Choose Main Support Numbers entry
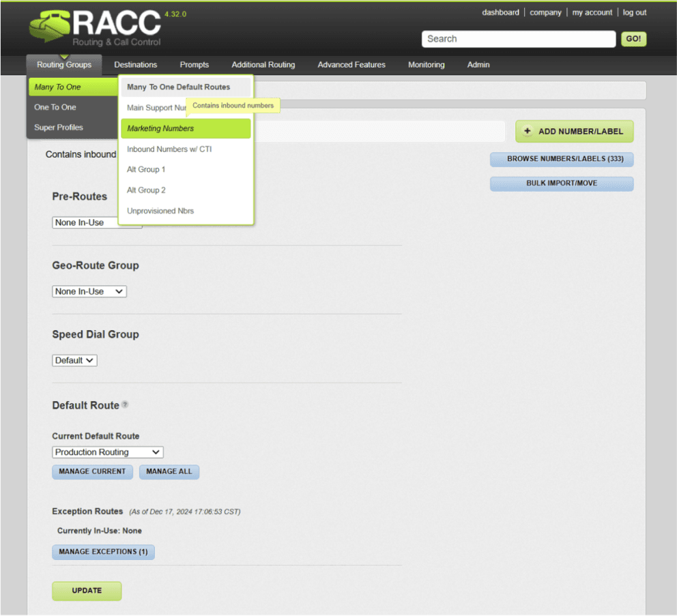This screenshot has width=677, height=616. click(156, 108)
